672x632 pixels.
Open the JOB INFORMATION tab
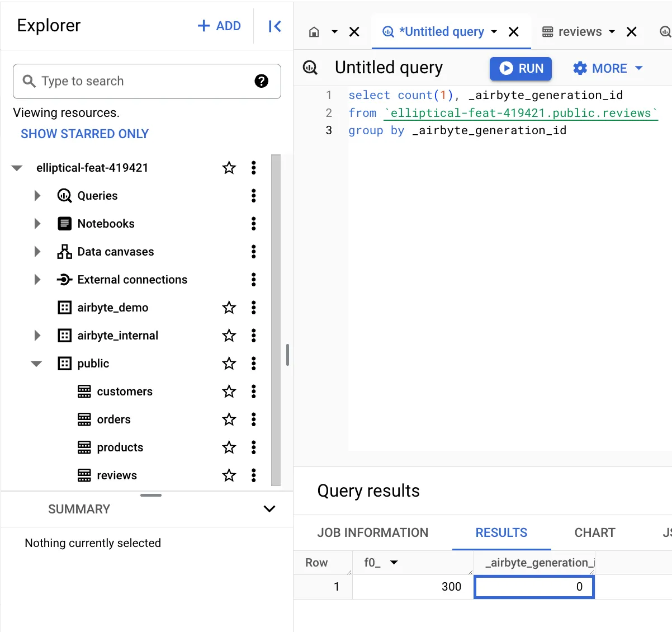point(373,533)
